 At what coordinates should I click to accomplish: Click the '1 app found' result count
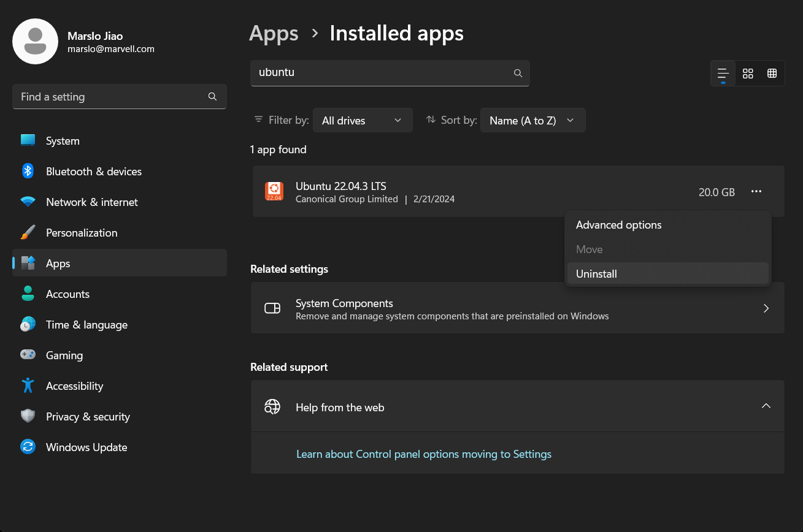point(279,150)
